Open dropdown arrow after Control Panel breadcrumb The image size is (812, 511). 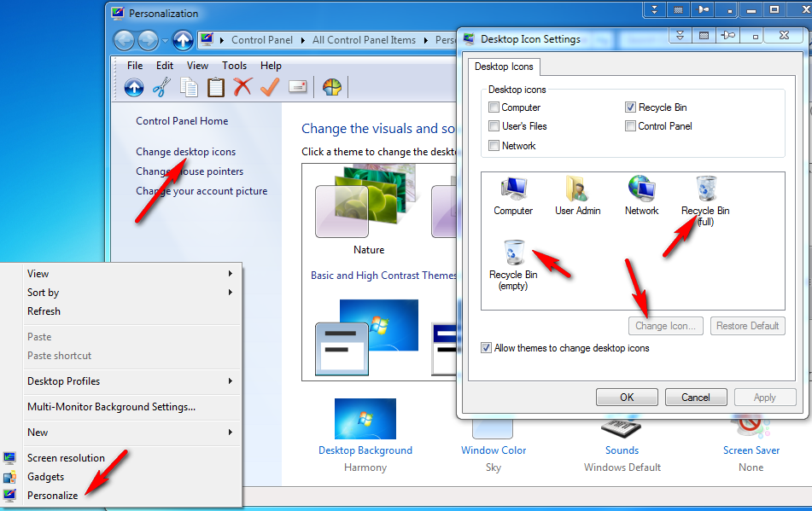[x=302, y=40]
